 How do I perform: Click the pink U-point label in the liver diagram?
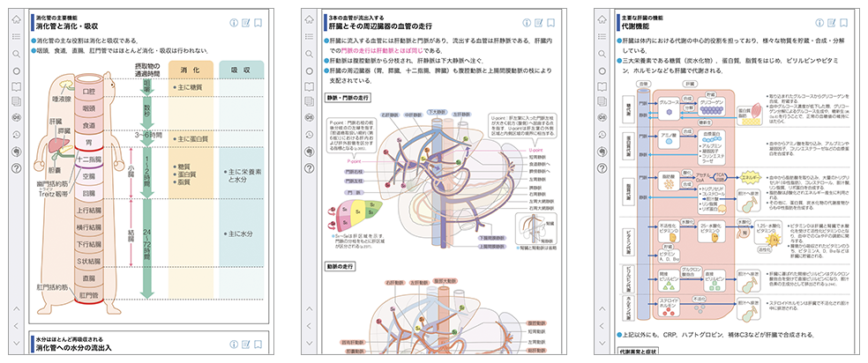[535, 150]
